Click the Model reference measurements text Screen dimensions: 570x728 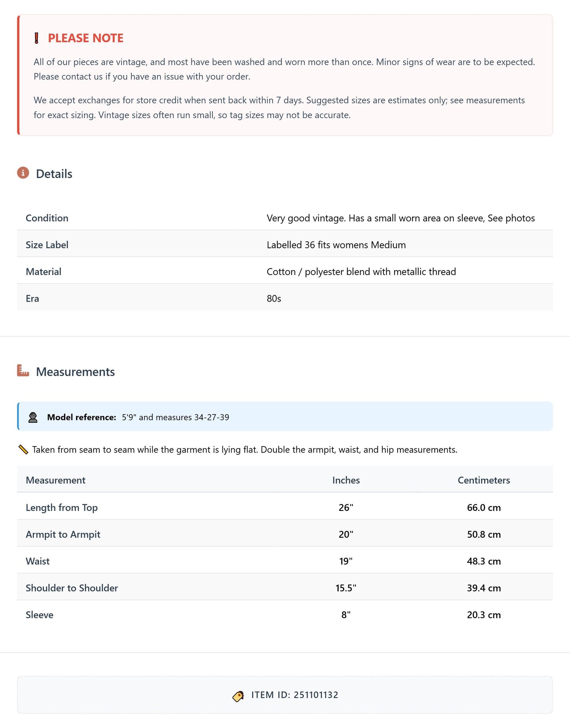176,417
